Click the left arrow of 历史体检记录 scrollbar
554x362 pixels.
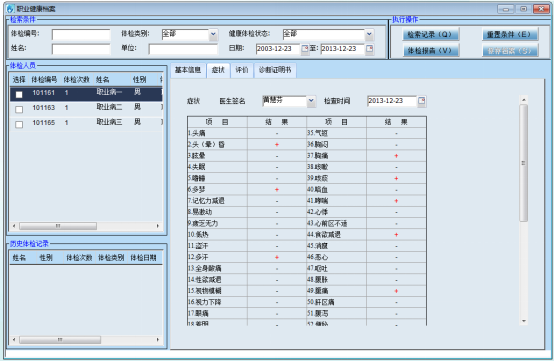14,340
